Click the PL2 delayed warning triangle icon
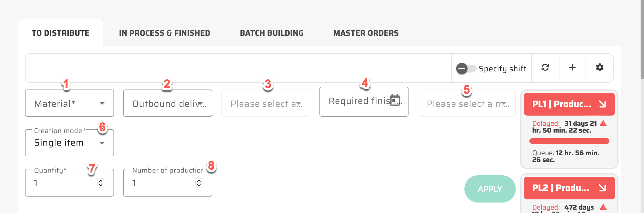The image size is (644, 213). click(x=603, y=207)
